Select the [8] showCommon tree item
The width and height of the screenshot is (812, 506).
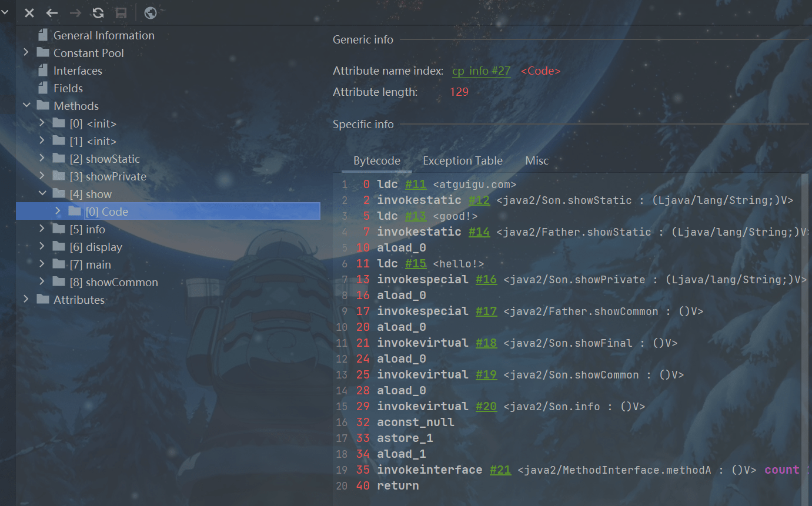coord(122,282)
